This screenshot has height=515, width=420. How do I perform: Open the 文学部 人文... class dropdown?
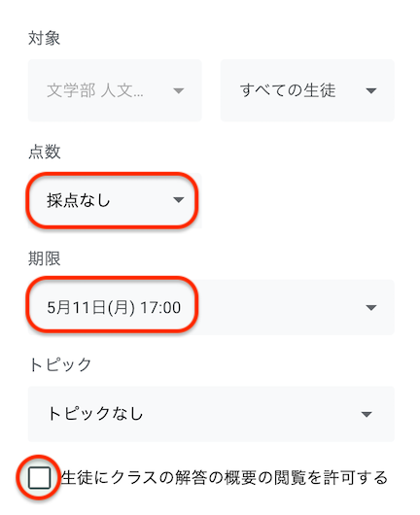pos(115,90)
